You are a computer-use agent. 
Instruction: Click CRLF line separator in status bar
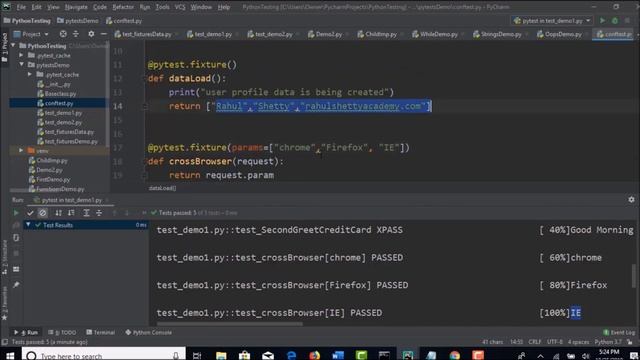click(535, 342)
